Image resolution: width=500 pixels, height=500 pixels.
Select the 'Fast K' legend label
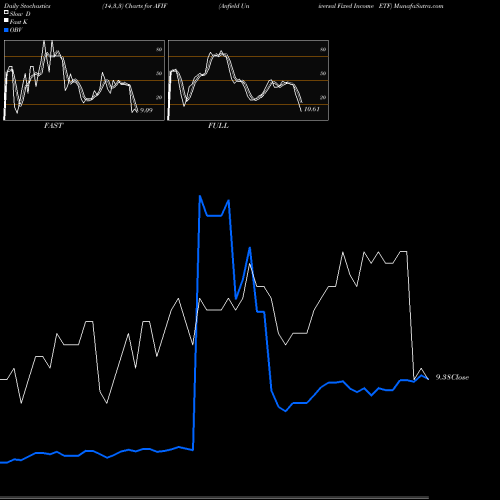tap(19, 22)
